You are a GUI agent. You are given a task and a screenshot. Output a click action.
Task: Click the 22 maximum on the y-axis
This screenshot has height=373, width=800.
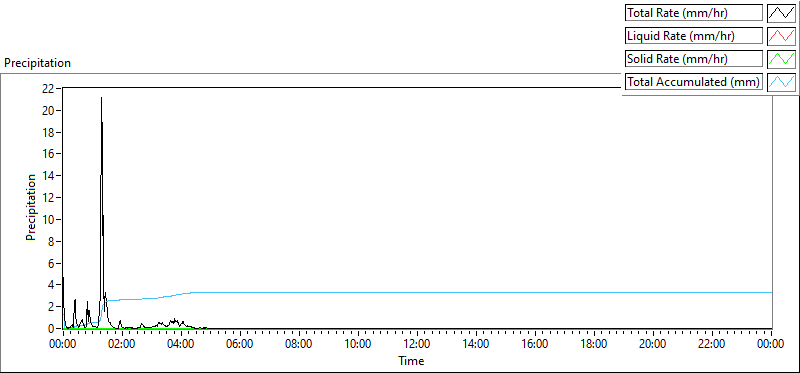click(x=48, y=88)
